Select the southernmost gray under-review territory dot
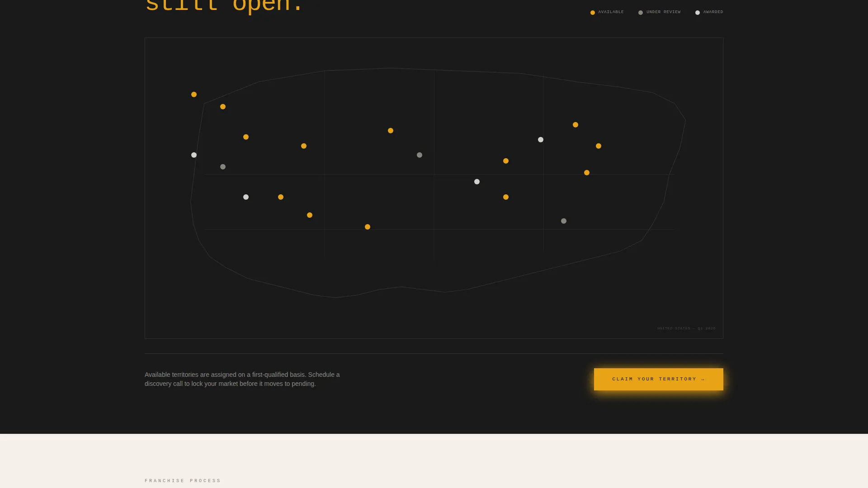 click(x=564, y=221)
